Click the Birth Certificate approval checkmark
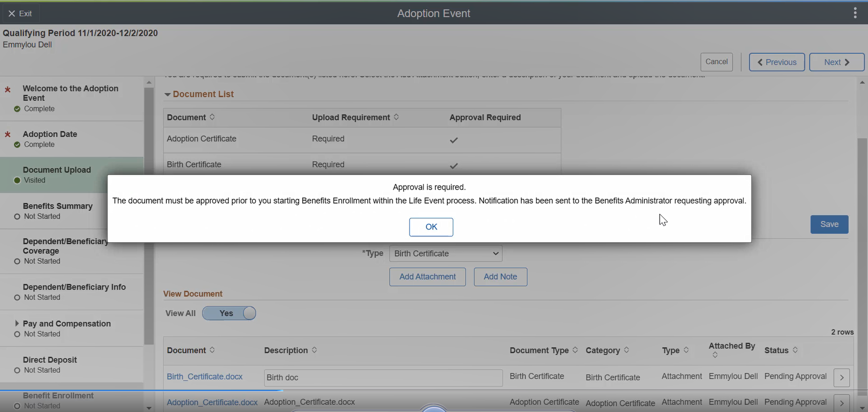This screenshot has height=412, width=868. pyautogui.click(x=454, y=166)
